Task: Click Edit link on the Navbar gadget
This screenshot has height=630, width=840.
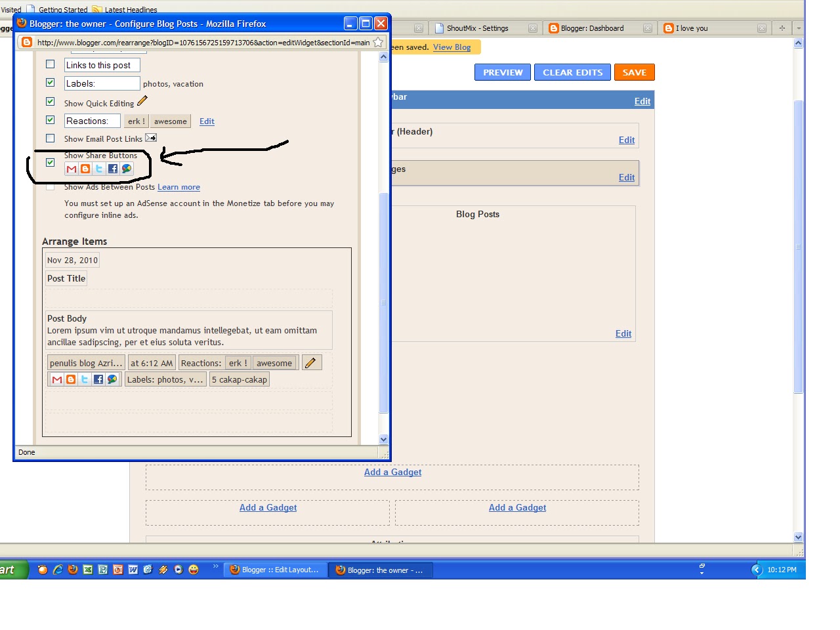Action: (642, 101)
